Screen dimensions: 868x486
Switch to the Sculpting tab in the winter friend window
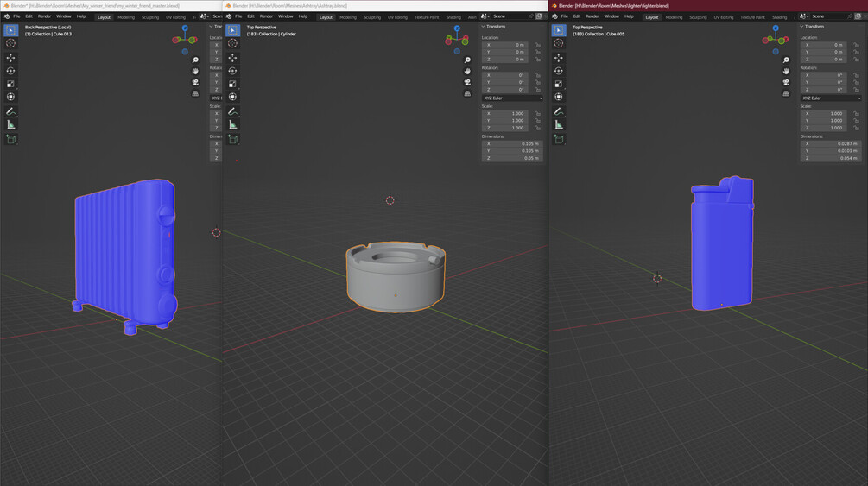[x=150, y=17]
